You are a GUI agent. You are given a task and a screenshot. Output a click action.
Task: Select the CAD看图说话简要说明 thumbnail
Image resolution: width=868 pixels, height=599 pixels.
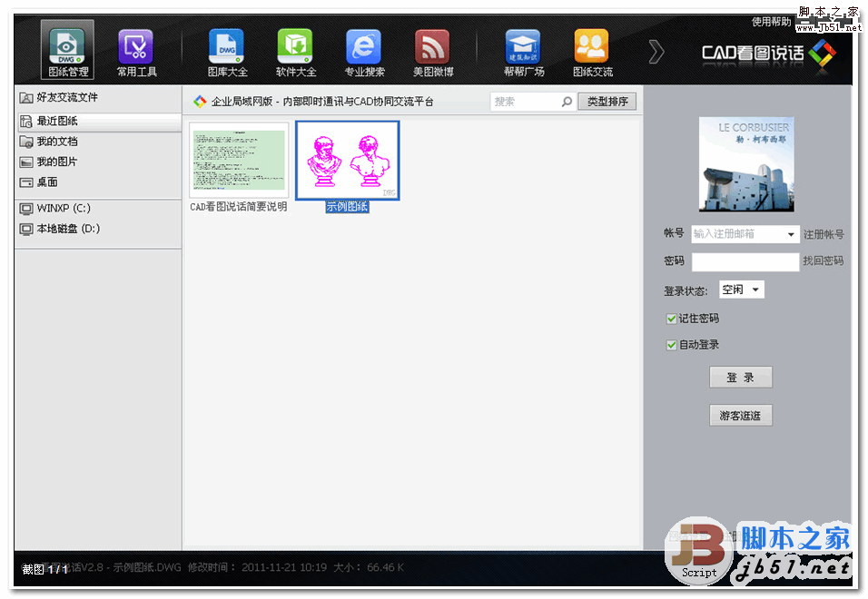click(239, 161)
